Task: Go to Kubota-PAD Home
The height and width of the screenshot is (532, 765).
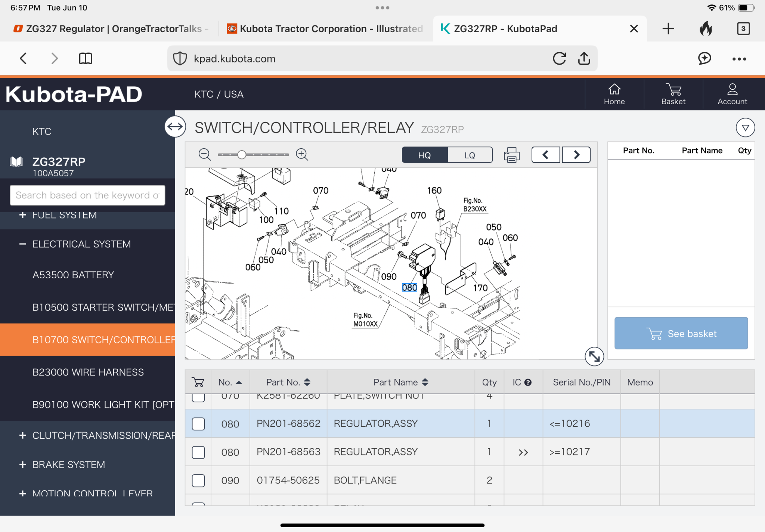Action: pyautogui.click(x=614, y=95)
